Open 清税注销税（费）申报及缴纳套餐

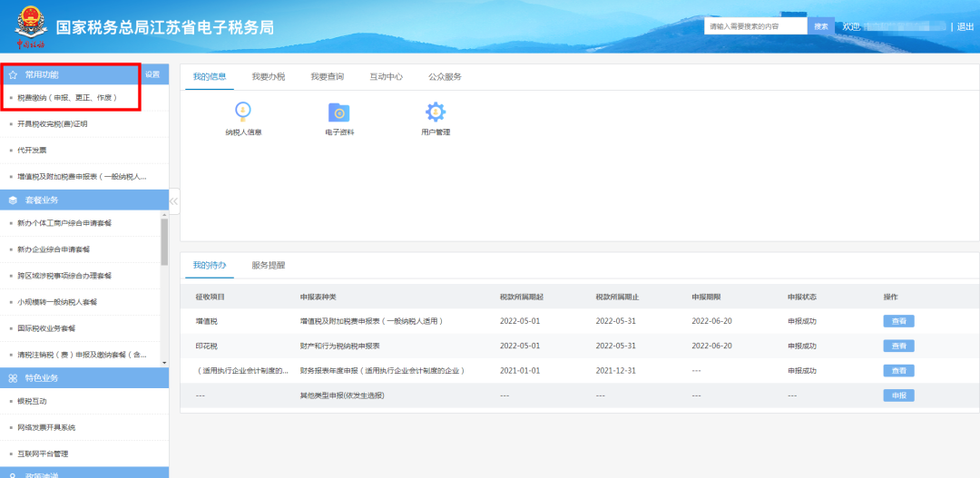(82, 355)
